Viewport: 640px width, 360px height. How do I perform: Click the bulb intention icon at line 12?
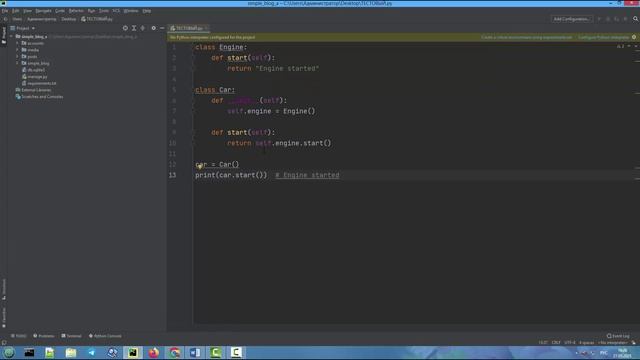click(x=200, y=166)
